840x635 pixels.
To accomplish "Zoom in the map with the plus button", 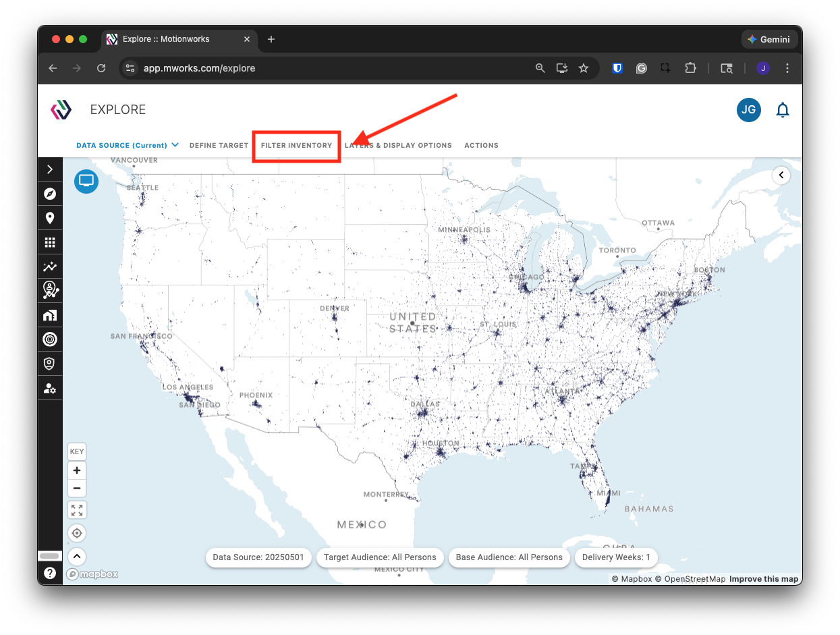I will click(77, 470).
